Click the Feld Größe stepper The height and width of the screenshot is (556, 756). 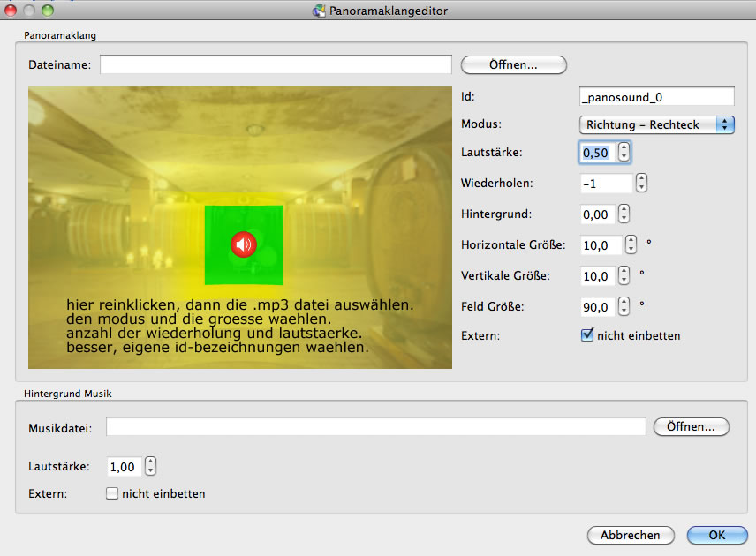(624, 306)
